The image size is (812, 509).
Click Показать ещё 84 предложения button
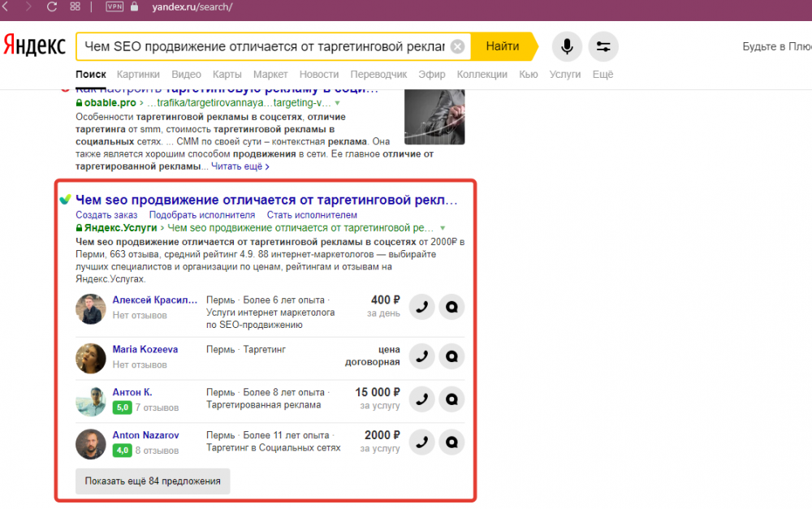point(153,481)
